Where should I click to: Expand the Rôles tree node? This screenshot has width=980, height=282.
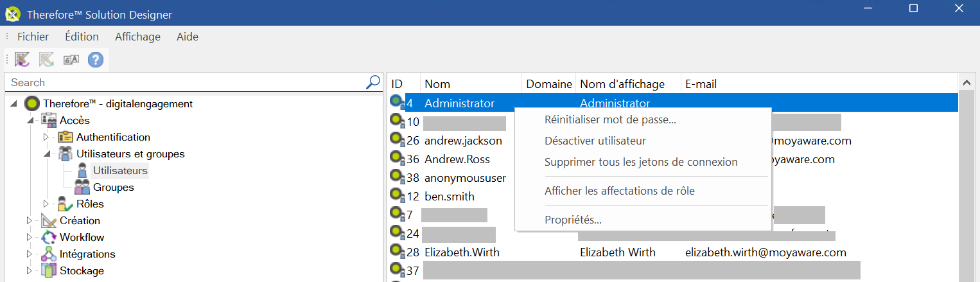tap(46, 204)
